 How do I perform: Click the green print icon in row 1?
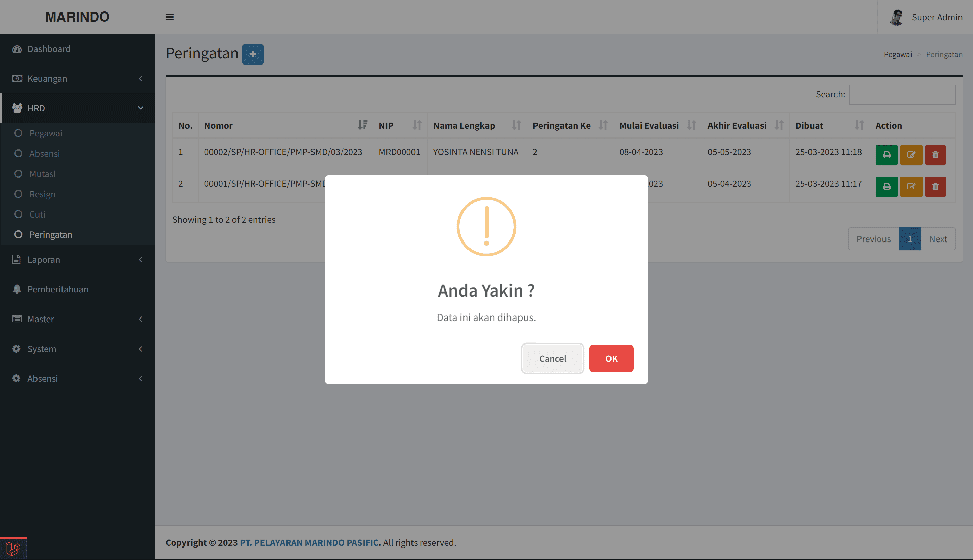887,155
